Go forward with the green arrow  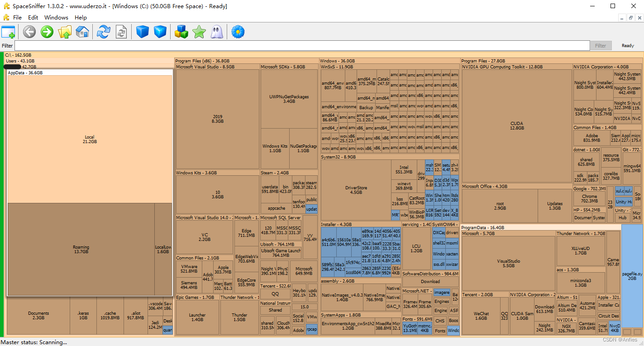point(47,32)
